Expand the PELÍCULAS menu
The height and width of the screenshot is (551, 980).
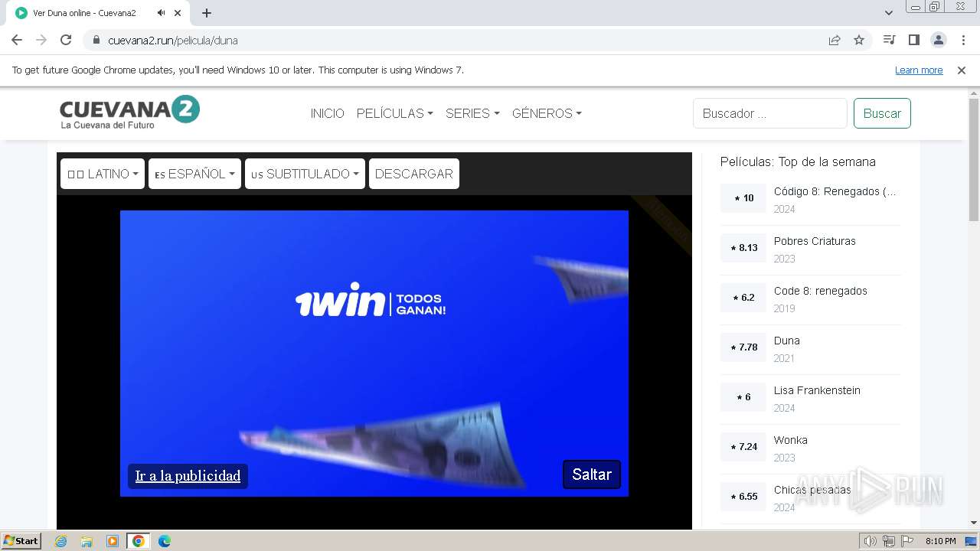(395, 113)
